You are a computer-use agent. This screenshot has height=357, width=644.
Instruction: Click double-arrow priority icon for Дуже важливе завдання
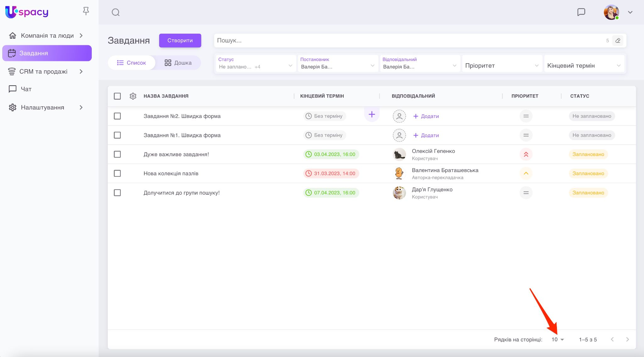[x=526, y=154]
